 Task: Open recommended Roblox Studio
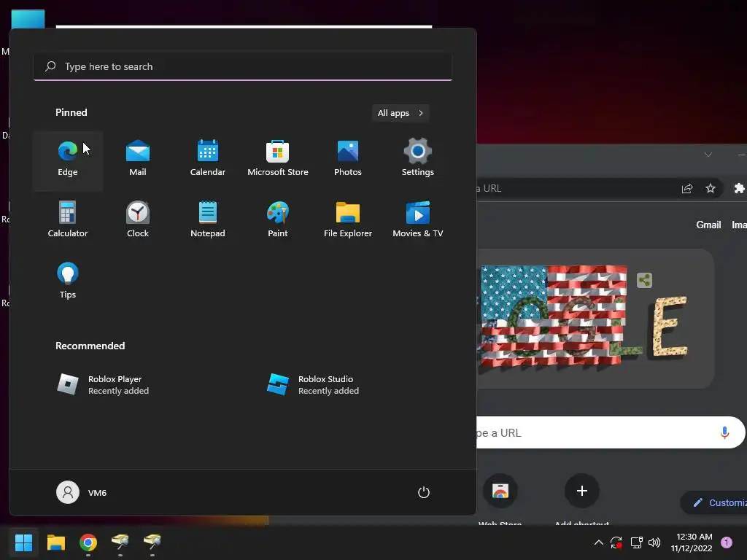(x=313, y=385)
